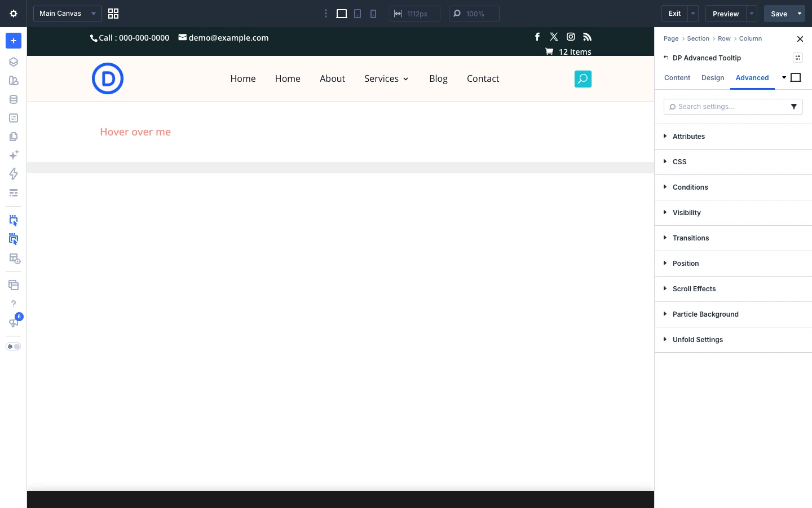Click the Instagram icon in top bar
The image size is (812, 508).
tap(571, 37)
